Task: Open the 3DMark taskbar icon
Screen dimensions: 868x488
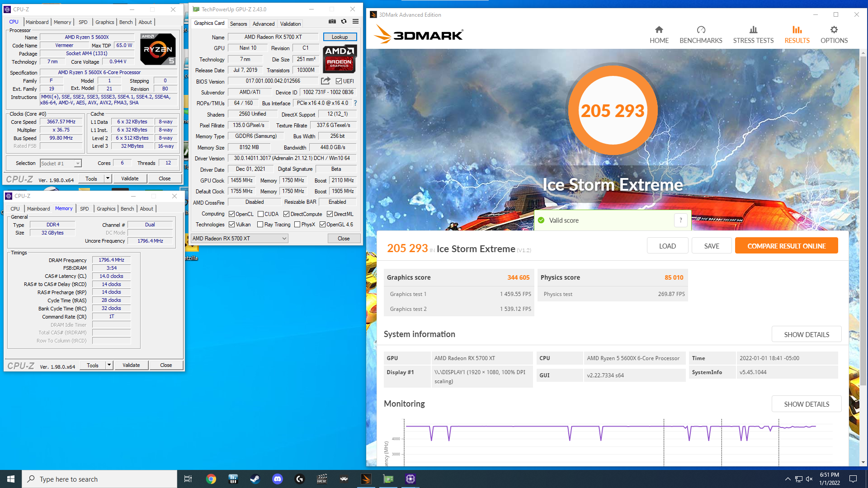Action: click(366, 479)
